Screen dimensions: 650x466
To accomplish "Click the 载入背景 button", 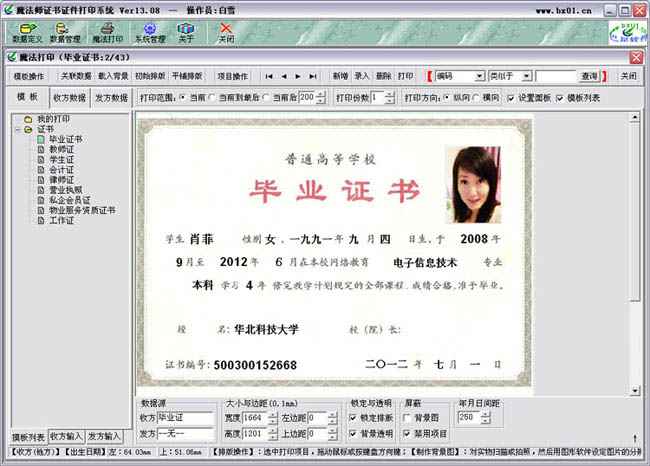I will (113, 76).
